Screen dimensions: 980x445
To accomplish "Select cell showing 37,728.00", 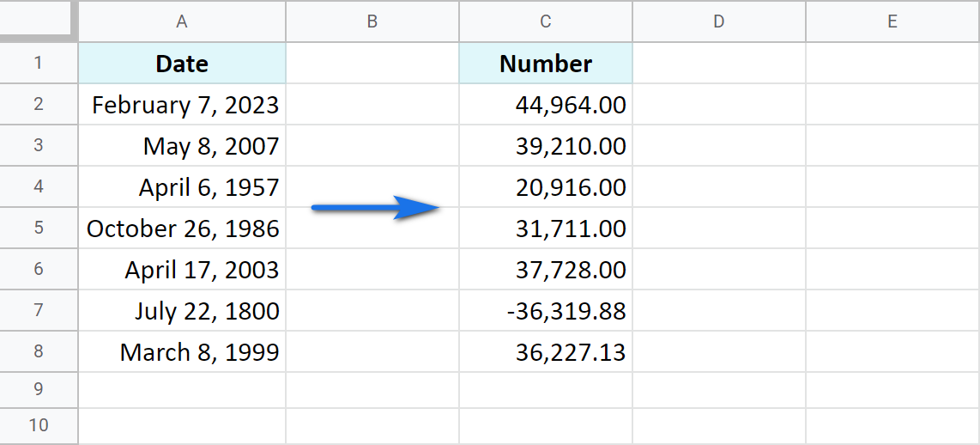I will pyautogui.click(x=546, y=269).
